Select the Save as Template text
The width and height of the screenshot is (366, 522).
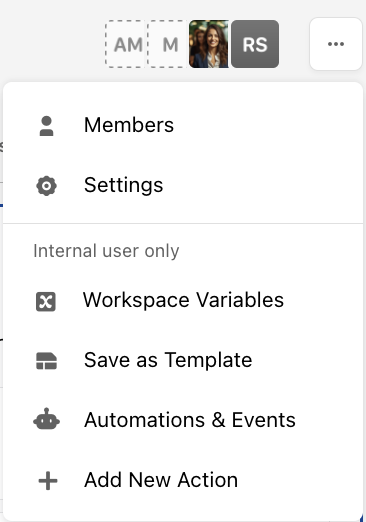coord(168,360)
